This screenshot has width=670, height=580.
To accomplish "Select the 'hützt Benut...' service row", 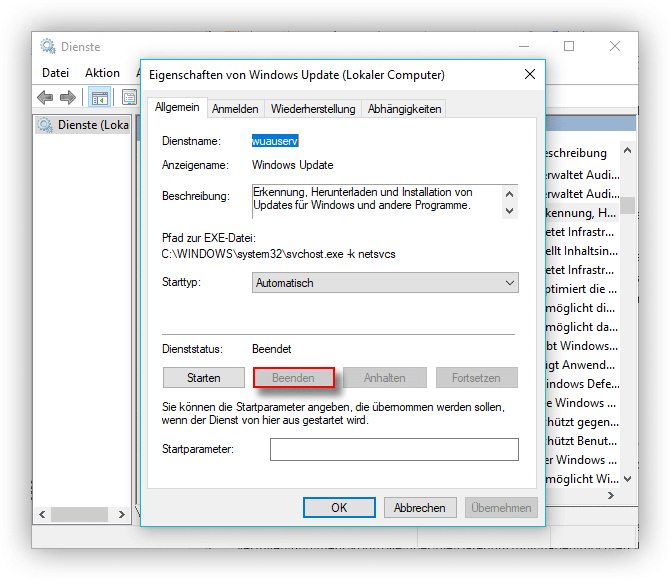I will click(x=582, y=441).
